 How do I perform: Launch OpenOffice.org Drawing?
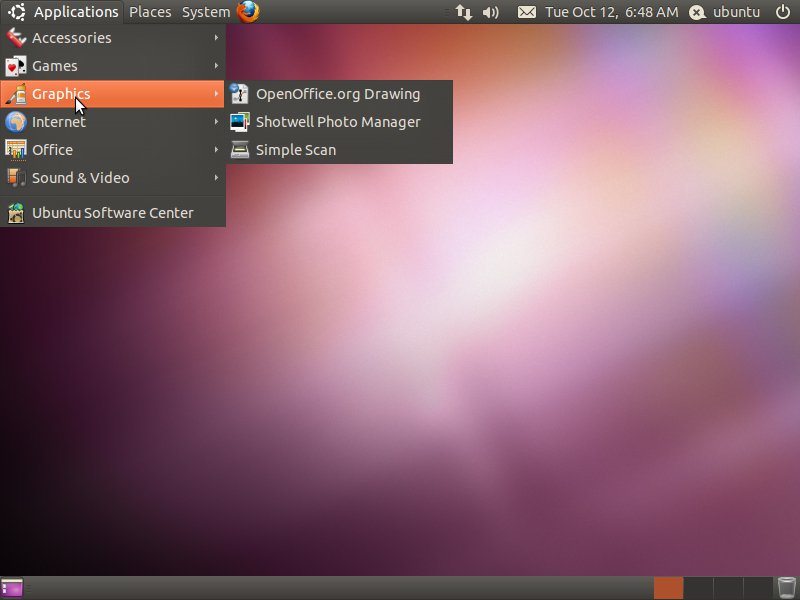(339, 94)
